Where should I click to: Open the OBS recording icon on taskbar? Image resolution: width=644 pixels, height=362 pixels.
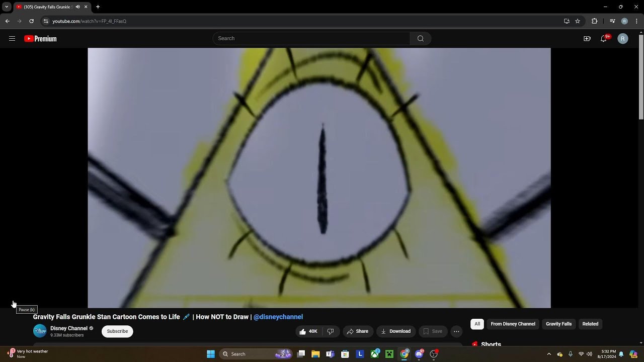(434, 354)
